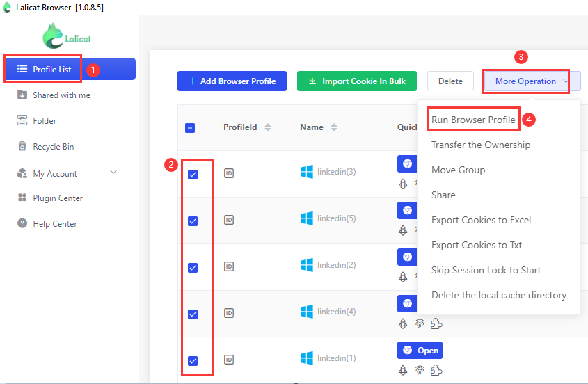Click the linkedin(1) profile name
Viewport: 588px width, 384px height.
tap(336, 358)
